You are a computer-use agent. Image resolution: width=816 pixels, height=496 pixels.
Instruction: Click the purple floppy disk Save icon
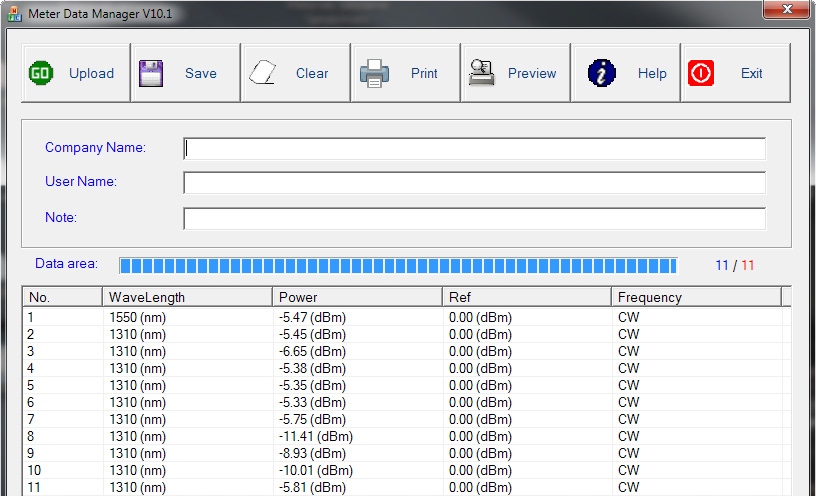151,73
